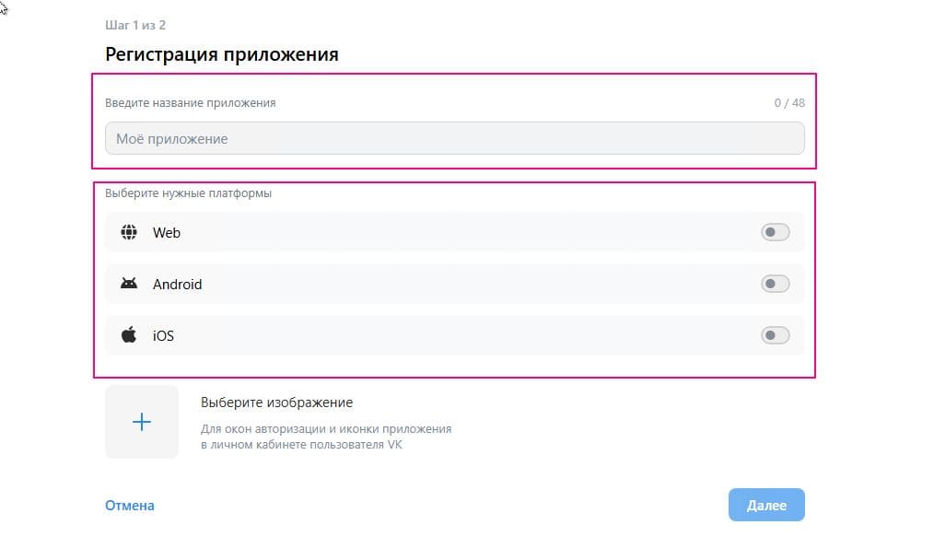
Task: Select the 'iOS' platform label
Action: 163,336
